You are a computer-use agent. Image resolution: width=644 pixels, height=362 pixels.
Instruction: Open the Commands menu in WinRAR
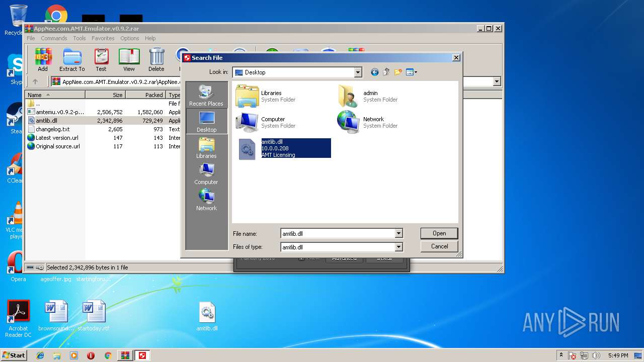click(x=54, y=38)
